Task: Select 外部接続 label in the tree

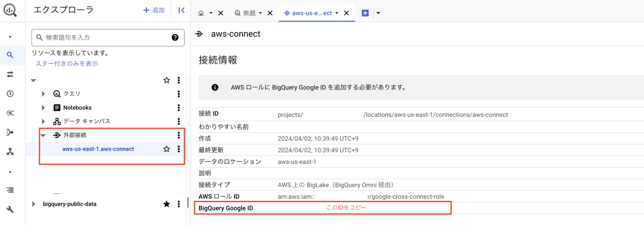Action: 75,135
